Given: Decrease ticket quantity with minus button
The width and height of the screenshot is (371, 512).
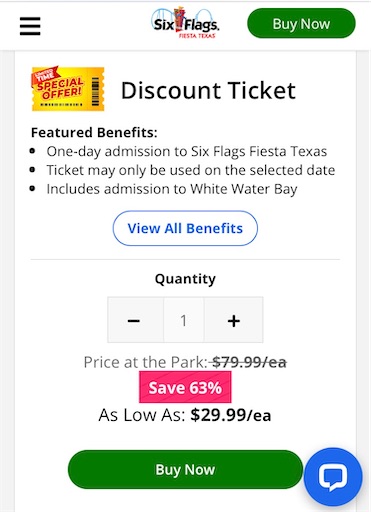Looking at the screenshot, I should 135,320.
